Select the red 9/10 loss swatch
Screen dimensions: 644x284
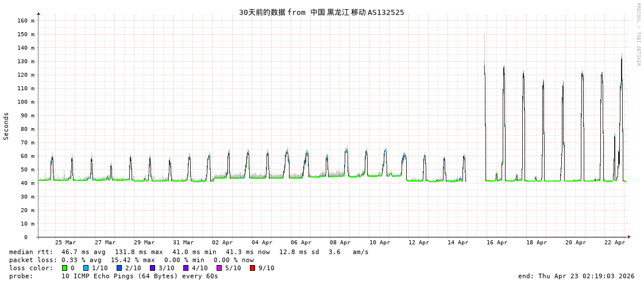(252, 268)
